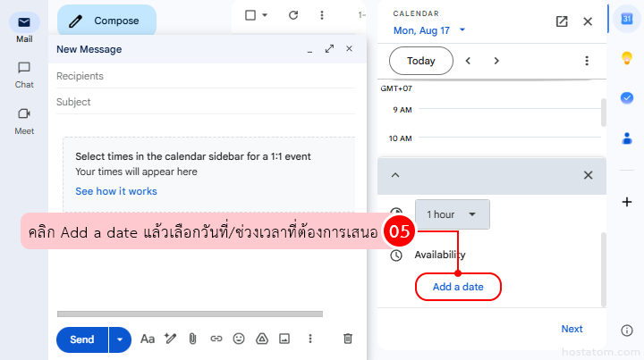Insert an emoji
644x360 pixels.
point(239,339)
